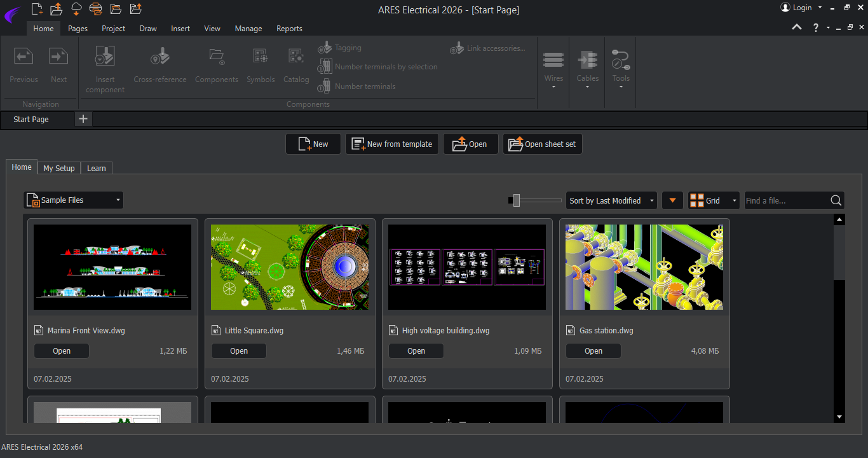Expand the Login dropdown arrow
The height and width of the screenshot is (458, 868).
click(820, 8)
